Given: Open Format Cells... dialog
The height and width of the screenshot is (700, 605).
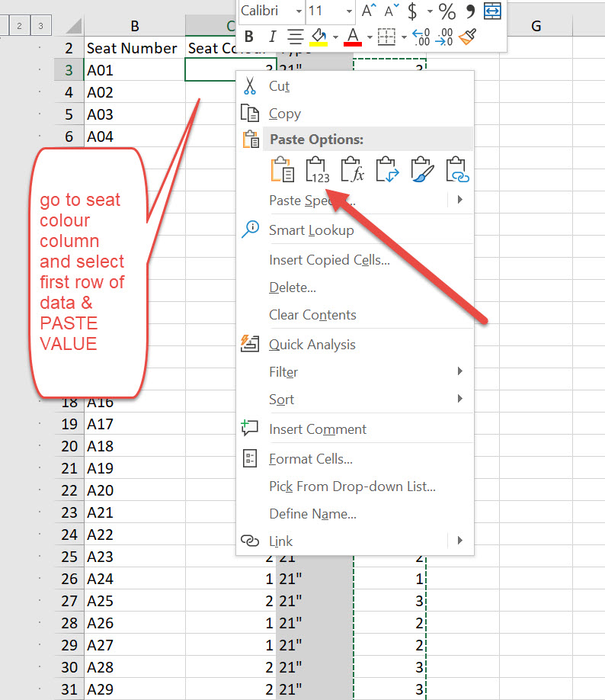Looking at the screenshot, I should (310, 459).
